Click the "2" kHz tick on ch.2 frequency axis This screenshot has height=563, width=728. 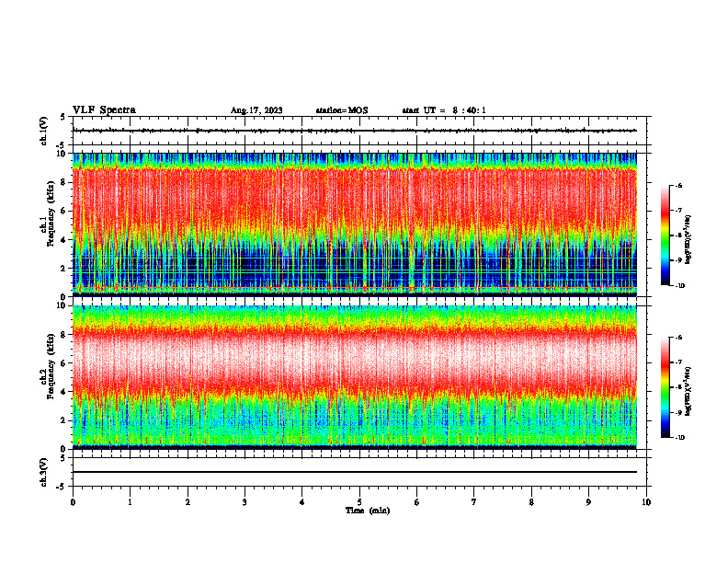(64, 420)
